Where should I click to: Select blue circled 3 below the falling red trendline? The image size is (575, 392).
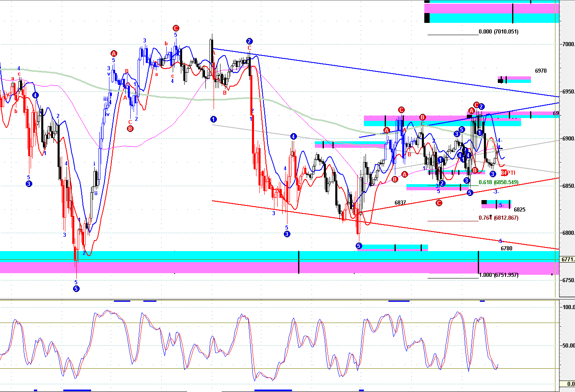[287, 234]
